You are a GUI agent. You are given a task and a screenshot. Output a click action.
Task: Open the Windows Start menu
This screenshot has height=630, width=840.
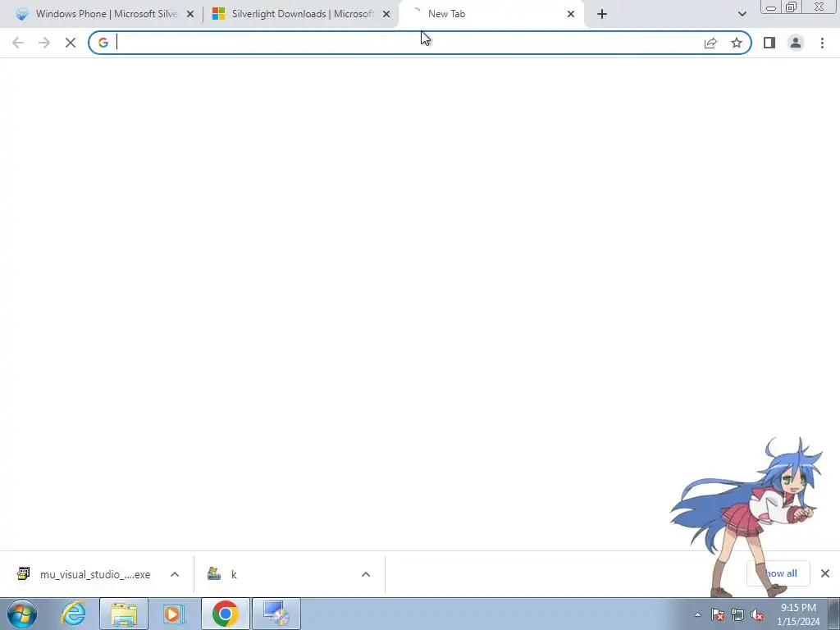[22, 614]
